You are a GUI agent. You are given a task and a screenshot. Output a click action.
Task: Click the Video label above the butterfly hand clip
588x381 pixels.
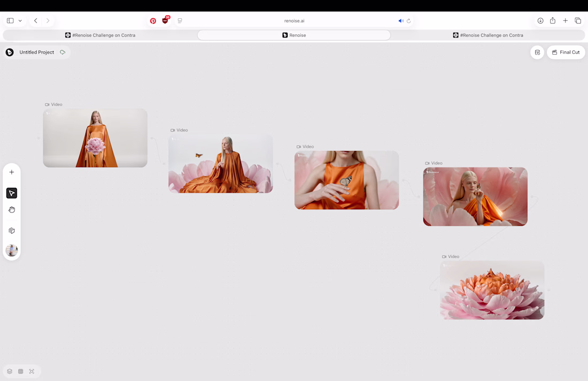click(305, 147)
